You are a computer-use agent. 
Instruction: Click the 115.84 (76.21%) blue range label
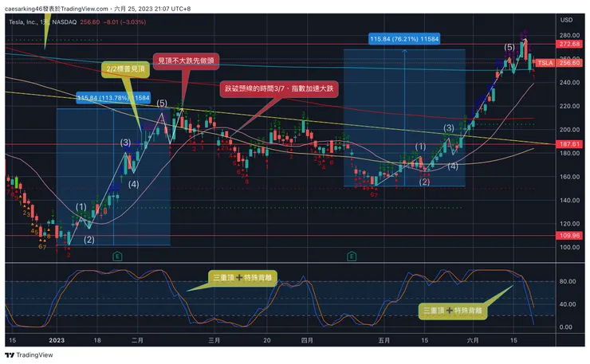tap(404, 39)
